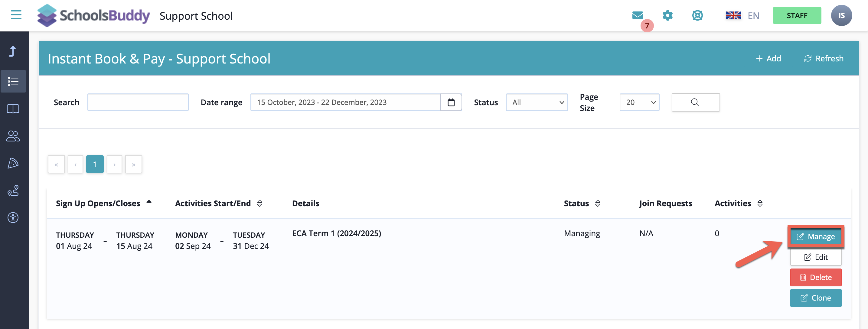Open the date range calendar picker
The width and height of the screenshot is (868, 329).
point(451,103)
